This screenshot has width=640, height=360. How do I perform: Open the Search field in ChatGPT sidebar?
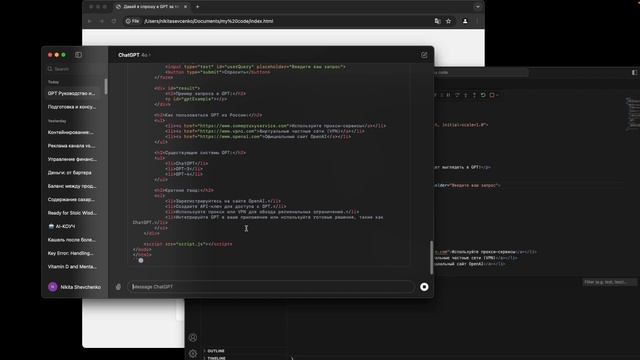(x=74, y=69)
